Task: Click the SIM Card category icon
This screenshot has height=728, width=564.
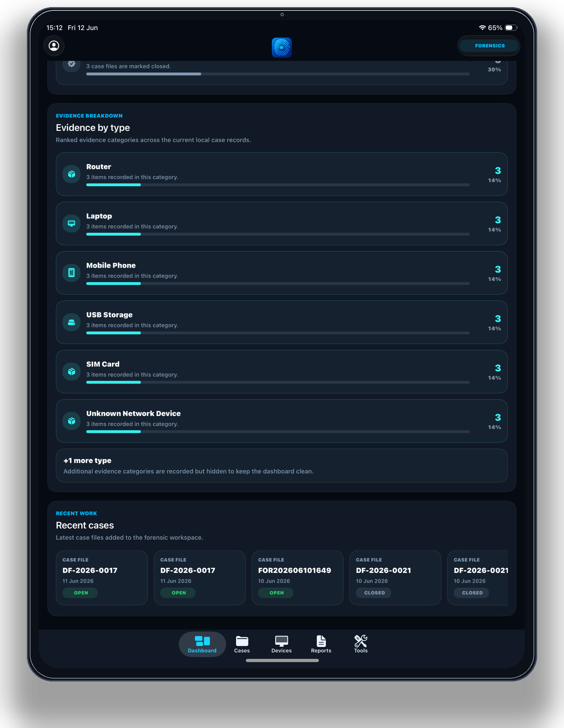Action: (72, 372)
